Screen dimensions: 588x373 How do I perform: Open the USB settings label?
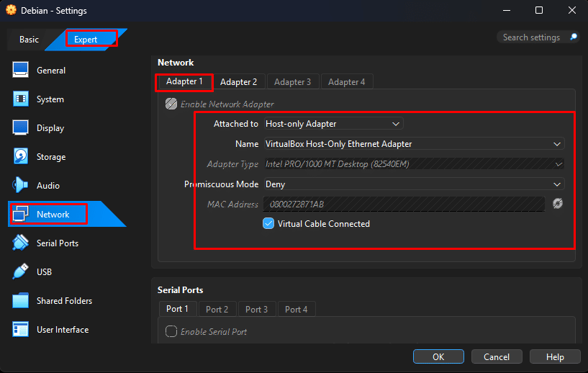click(44, 271)
